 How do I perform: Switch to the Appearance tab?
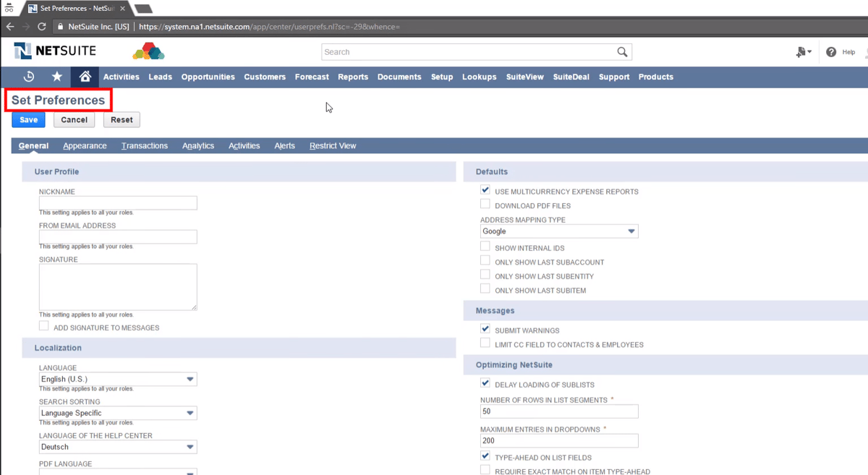(x=85, y=145)
